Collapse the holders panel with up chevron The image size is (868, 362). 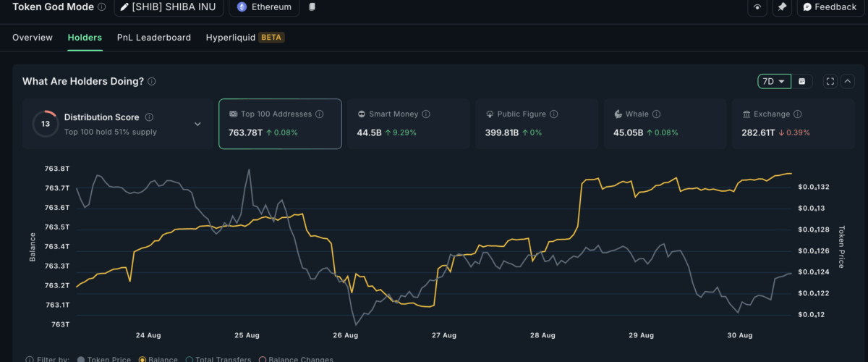pos(848,82)
